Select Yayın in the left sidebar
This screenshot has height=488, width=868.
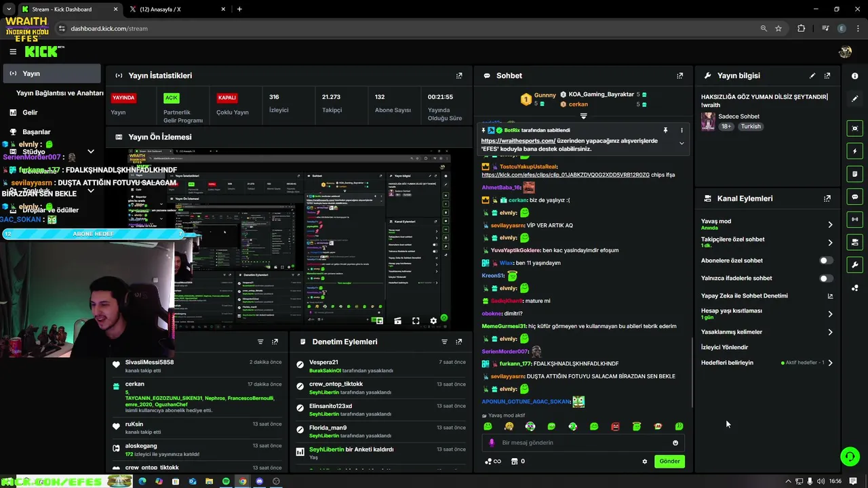click(52, 73)
